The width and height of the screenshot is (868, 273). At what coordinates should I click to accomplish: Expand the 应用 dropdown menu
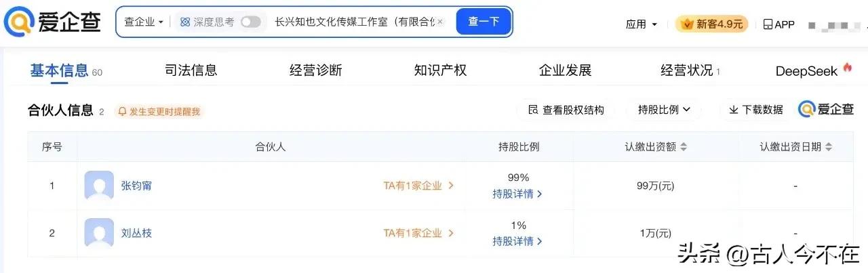pyautogui.click(x=642, y=24)
